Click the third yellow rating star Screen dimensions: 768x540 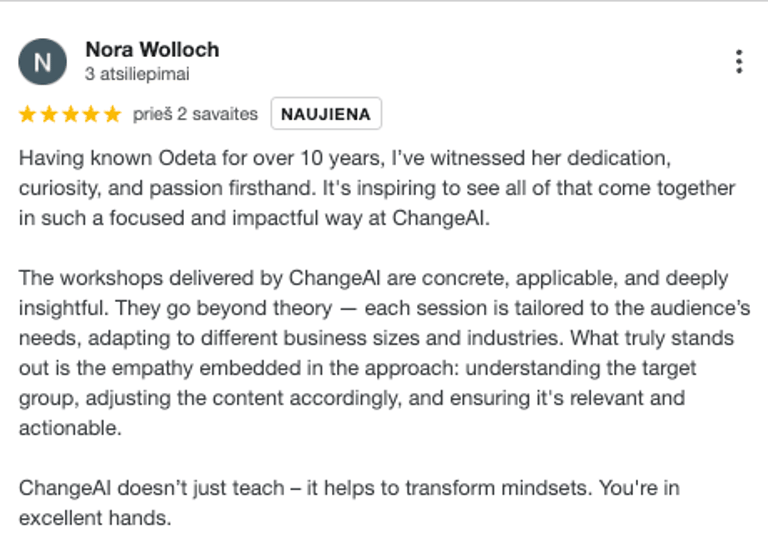point(71,114)
